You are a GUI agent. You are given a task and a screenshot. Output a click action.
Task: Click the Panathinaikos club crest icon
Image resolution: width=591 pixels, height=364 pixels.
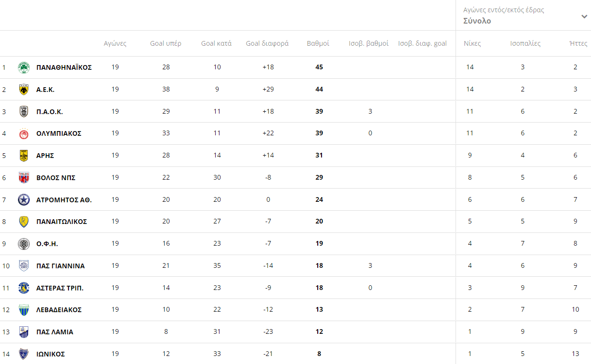(x=24, y=67)
